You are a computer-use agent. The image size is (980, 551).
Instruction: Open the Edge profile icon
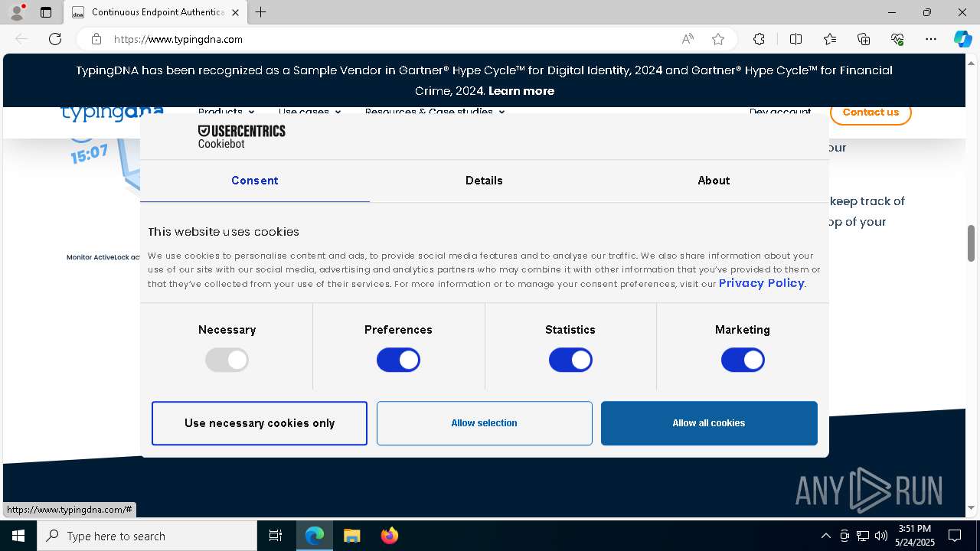[x=17, y=12]
